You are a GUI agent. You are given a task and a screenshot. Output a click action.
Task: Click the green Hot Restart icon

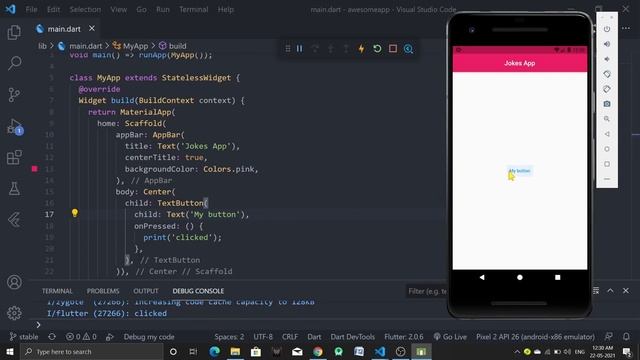pyautogui.click(x=377, y=49)
